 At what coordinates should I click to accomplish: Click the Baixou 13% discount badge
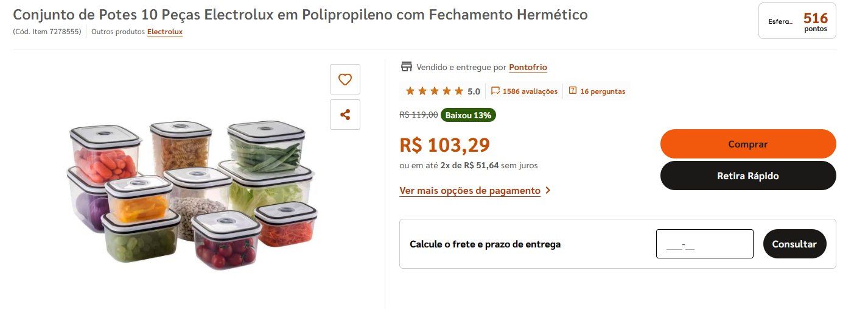pos(468,115)
